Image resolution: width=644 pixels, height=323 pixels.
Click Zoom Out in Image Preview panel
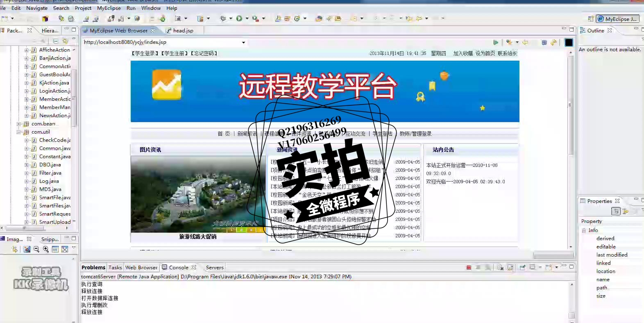pos(36,249)
